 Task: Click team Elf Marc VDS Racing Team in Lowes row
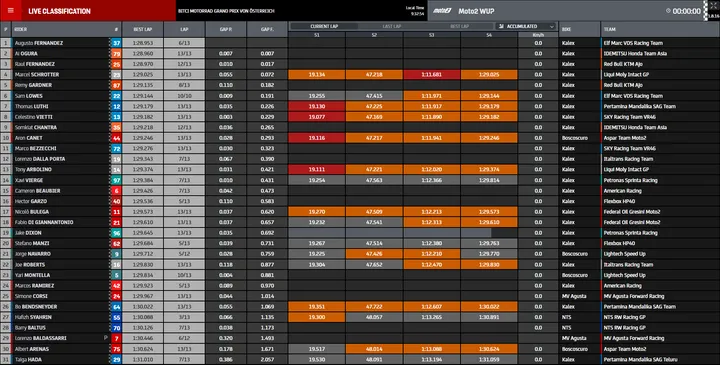(x=633, y=96)
